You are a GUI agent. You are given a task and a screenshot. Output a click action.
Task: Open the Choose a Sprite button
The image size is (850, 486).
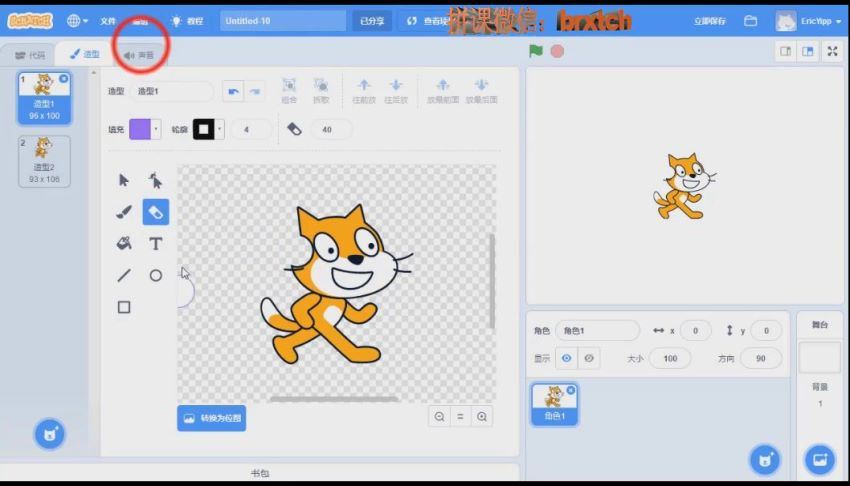[x=765, y=460]
